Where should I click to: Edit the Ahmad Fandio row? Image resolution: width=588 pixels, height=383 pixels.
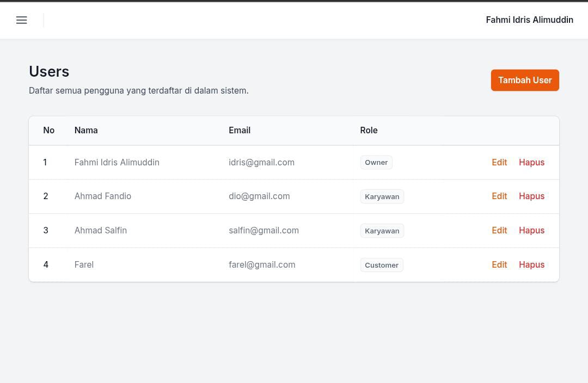tap(499, 196)
